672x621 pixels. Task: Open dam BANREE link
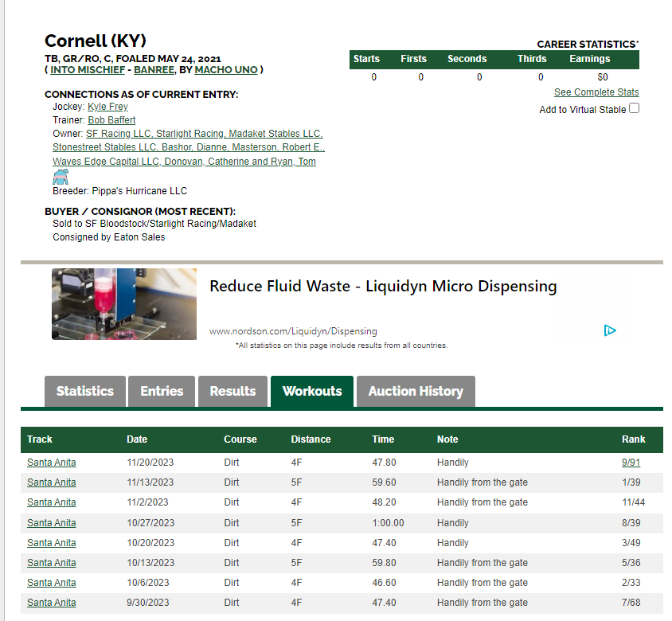pyautogui.click(x=154, y=70)
